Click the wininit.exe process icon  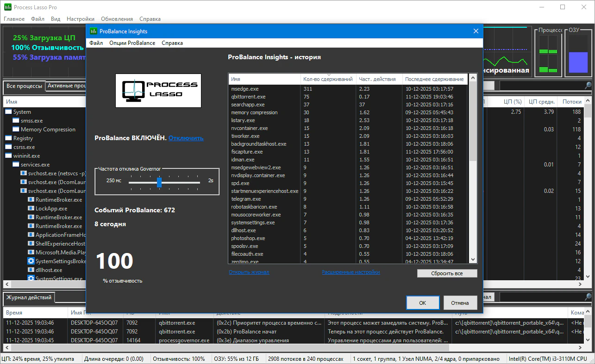9,156
